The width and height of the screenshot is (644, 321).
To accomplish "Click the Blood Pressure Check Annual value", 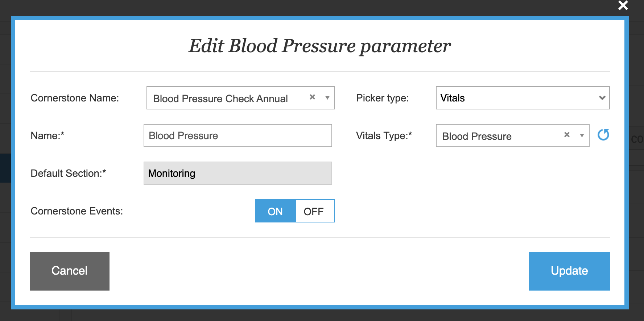I will click(x=220, y=99).
